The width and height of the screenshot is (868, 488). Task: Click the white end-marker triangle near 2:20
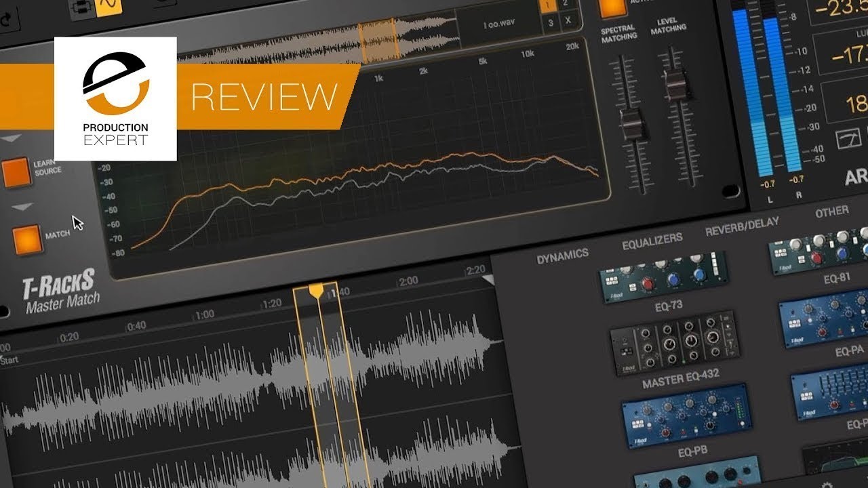[488, 280]
